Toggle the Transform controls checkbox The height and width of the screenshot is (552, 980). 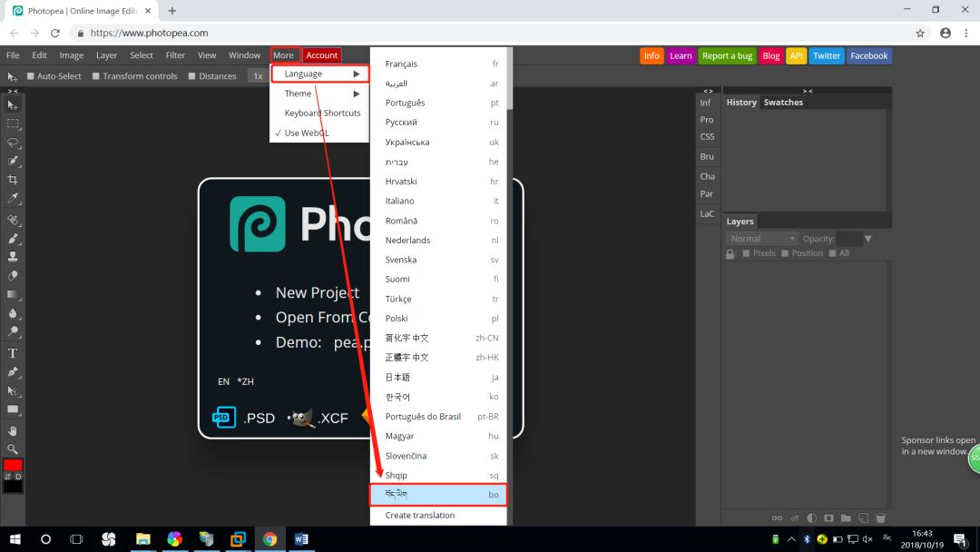tap(96, 76)
